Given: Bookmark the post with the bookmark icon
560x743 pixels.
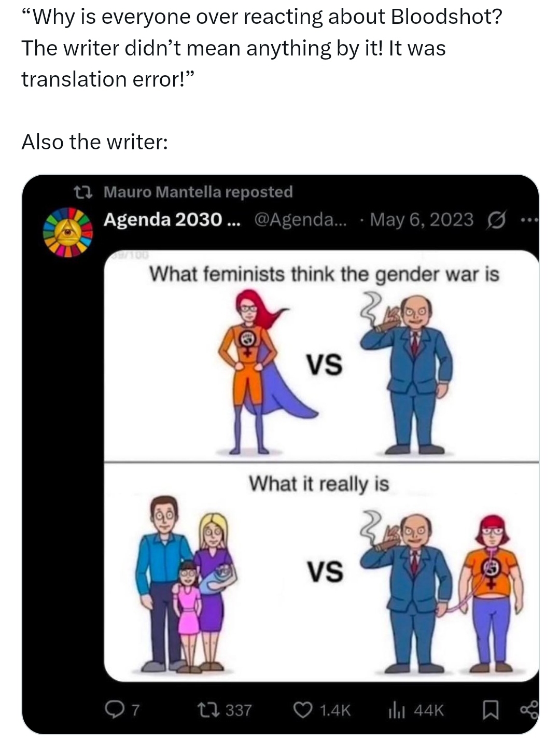Looking at the screenshot, I should click(491, 710).
